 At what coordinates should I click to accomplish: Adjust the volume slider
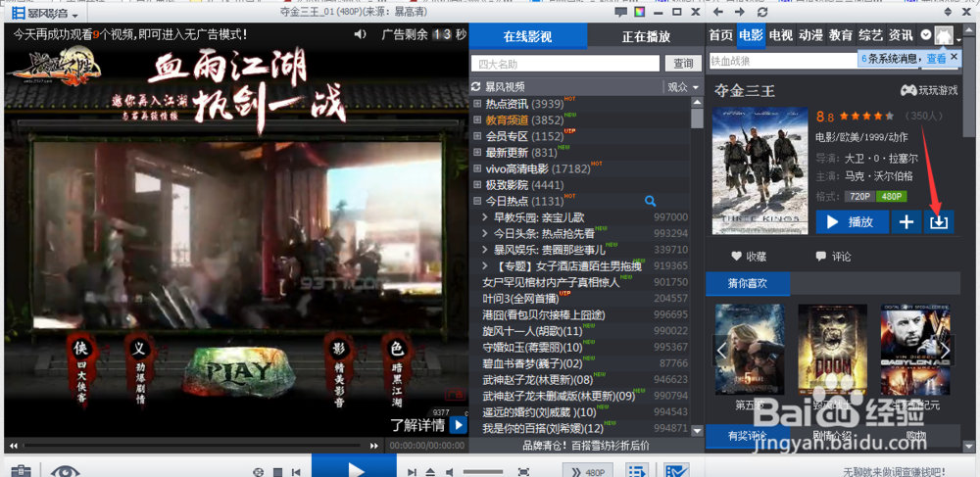tap(483, 472)
